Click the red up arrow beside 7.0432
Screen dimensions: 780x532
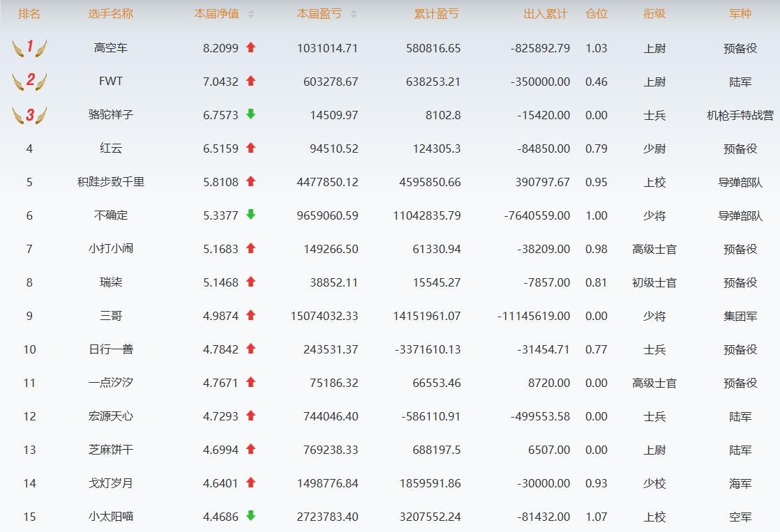[251, 81]
